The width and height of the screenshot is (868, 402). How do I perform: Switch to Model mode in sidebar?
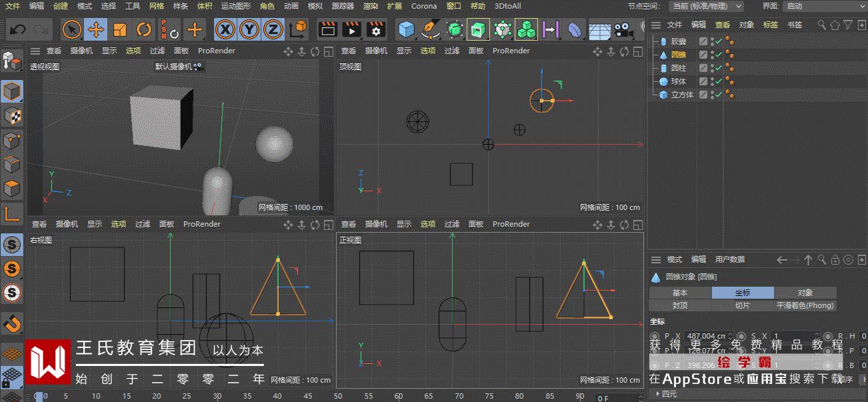[12, 91]
